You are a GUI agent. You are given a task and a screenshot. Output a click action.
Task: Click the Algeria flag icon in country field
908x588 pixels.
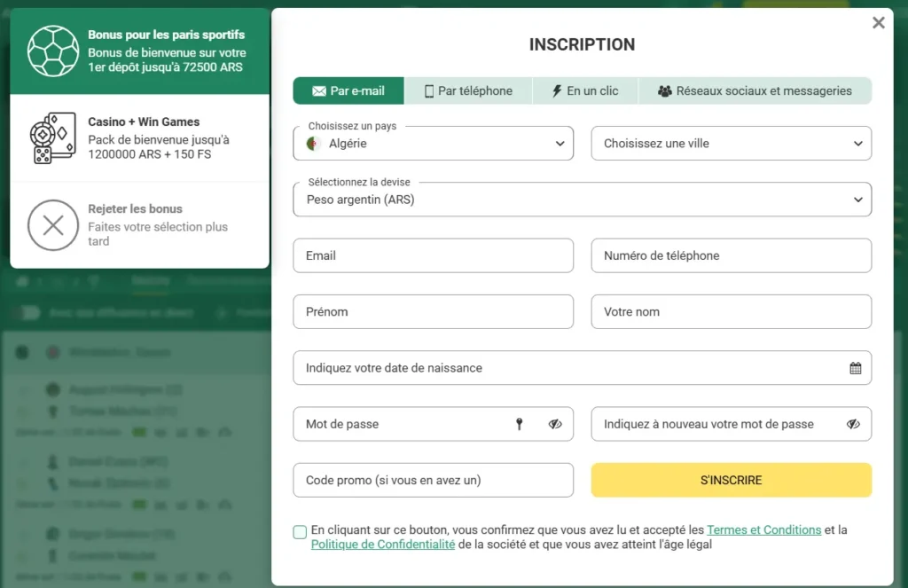pos(313,144)
